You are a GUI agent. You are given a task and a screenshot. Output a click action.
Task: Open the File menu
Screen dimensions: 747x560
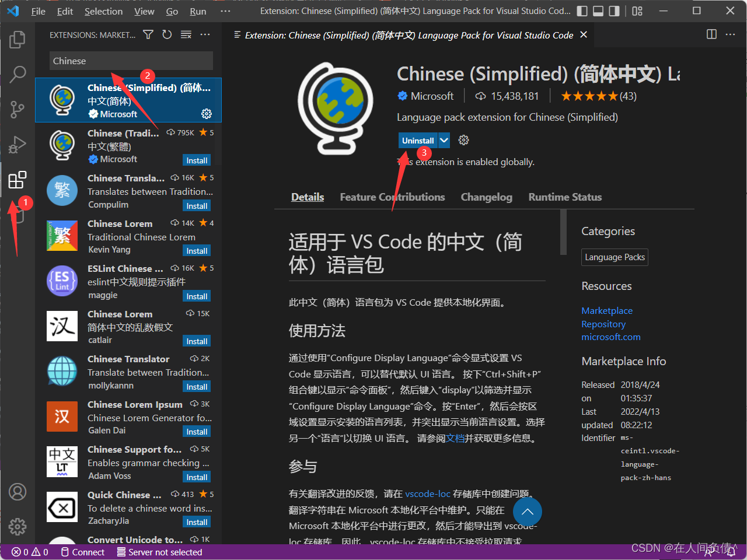coord(38,11)
